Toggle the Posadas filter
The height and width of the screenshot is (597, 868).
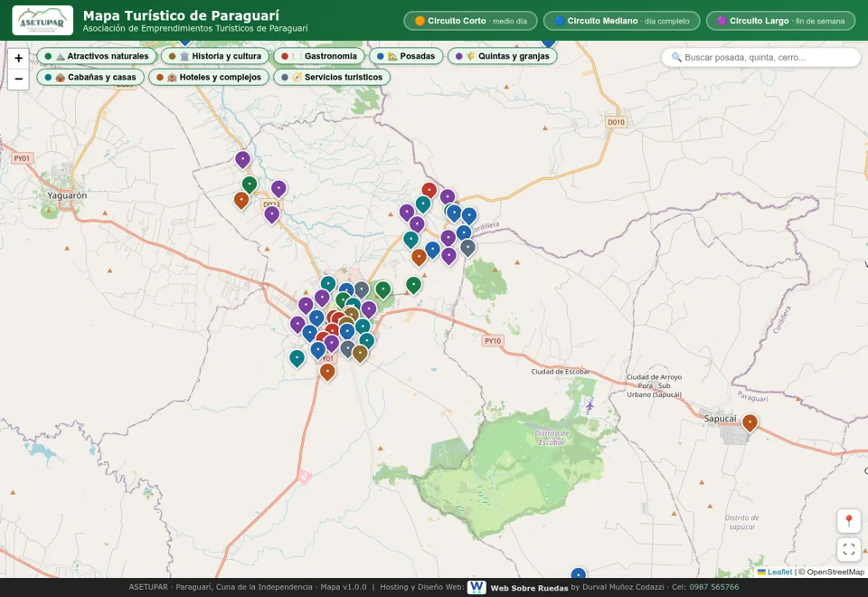click(x=406, y=56)
